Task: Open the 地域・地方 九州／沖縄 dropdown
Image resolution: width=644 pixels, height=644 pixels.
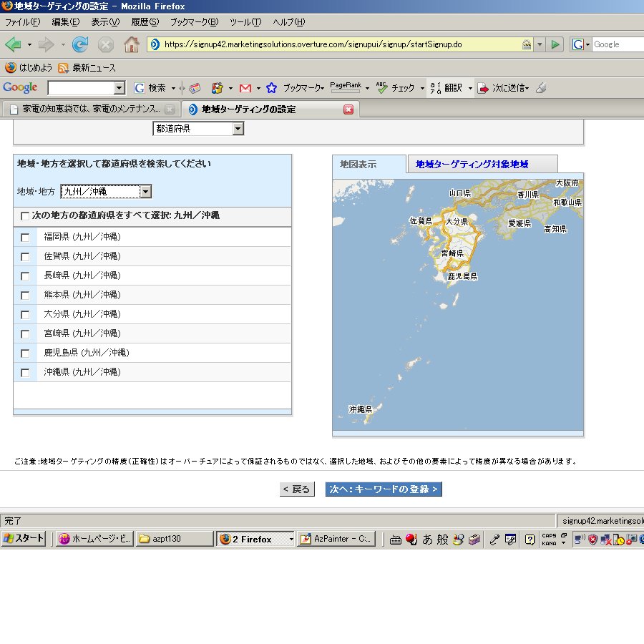Action: click(x=106, y=191)
